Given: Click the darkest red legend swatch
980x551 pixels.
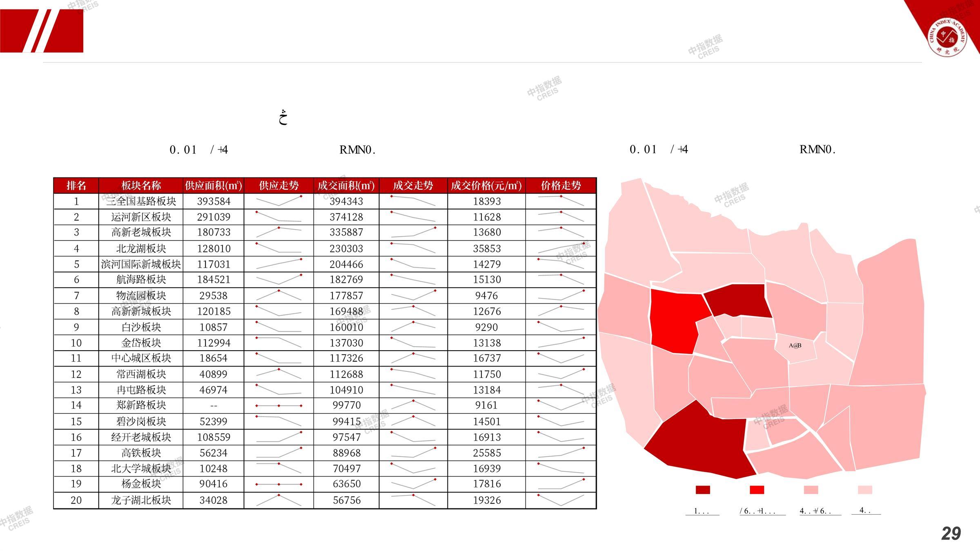Looking at the screenshot, I should click(703, 490).
